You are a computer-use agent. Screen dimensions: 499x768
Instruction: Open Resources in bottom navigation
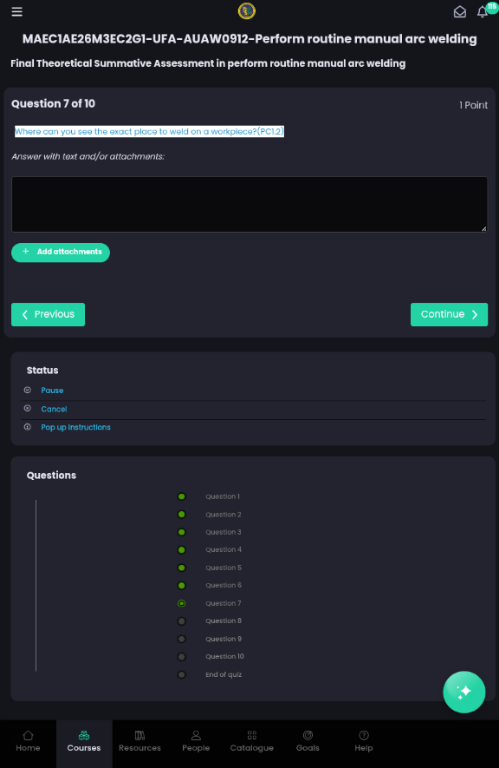coord(140,741)
